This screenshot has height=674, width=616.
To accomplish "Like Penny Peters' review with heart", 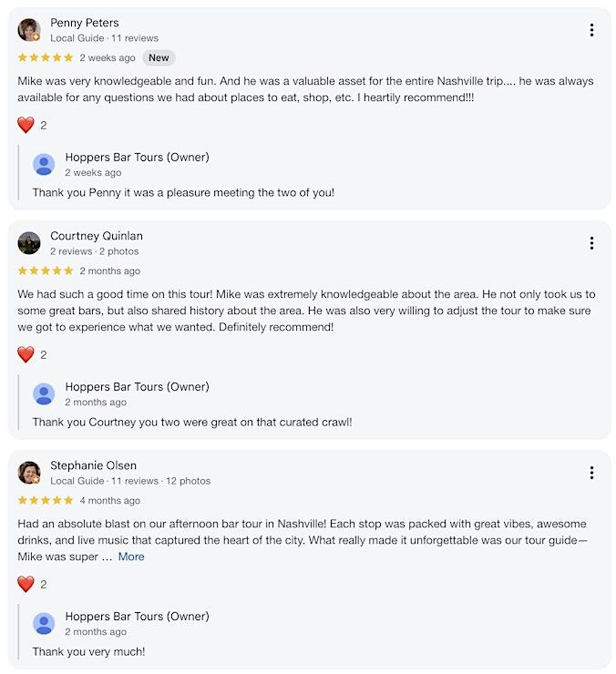I will (x=26, y=126).
